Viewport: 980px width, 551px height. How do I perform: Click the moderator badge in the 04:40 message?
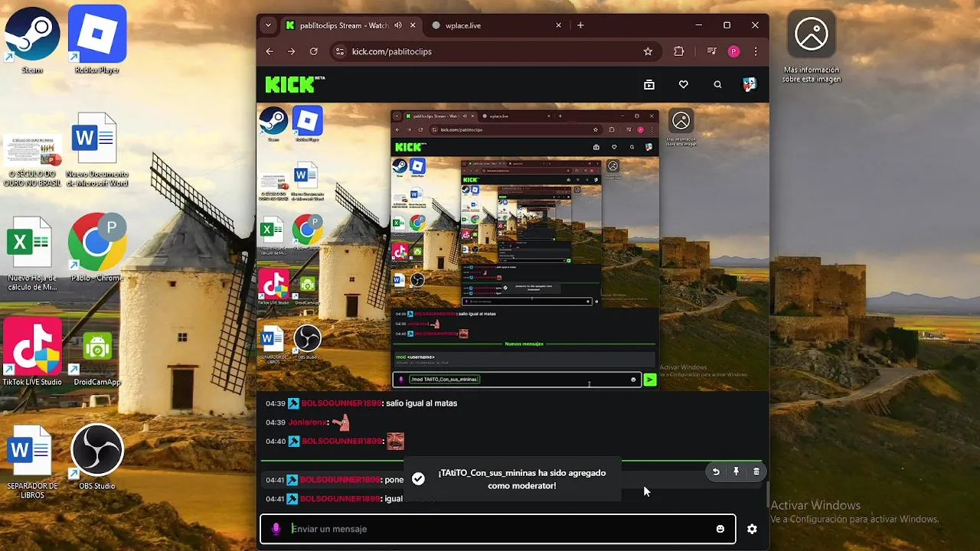[293, 442]
